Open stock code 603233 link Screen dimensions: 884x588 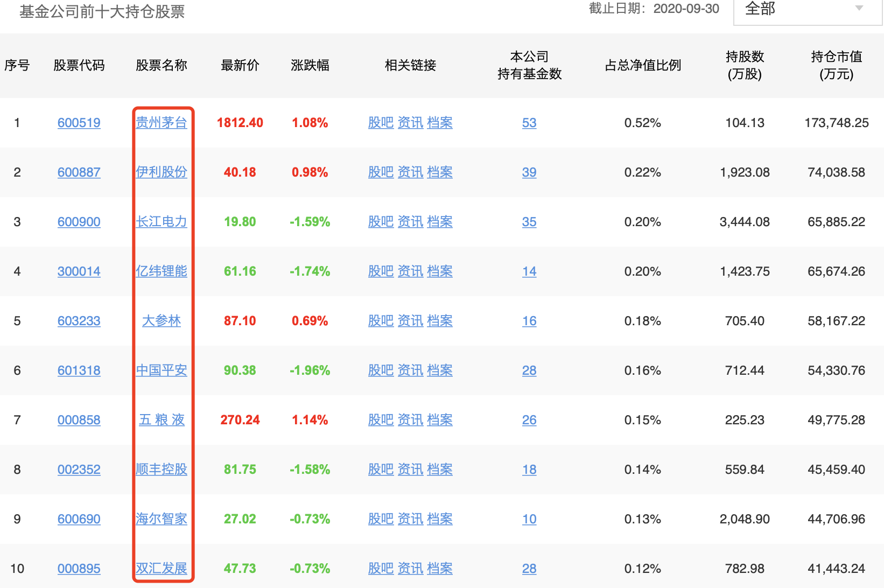pyautogui.click(x=79, y=321)
